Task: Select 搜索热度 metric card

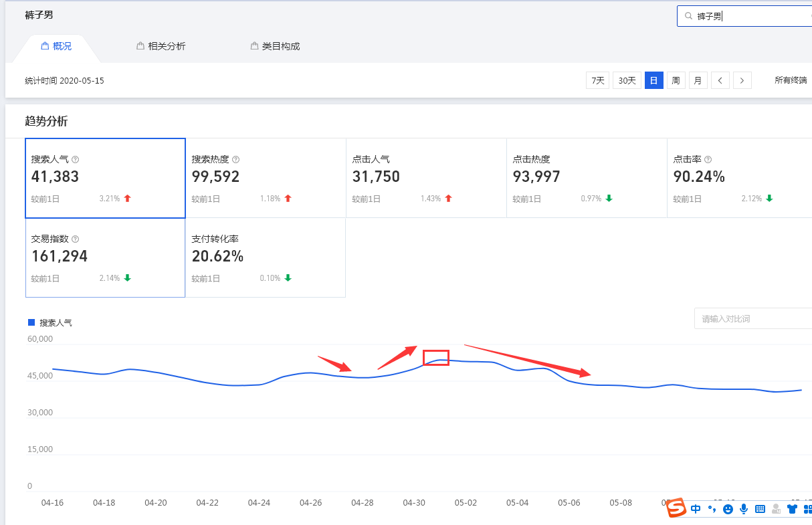Action: pyautogui.click(x=266, y=178)
